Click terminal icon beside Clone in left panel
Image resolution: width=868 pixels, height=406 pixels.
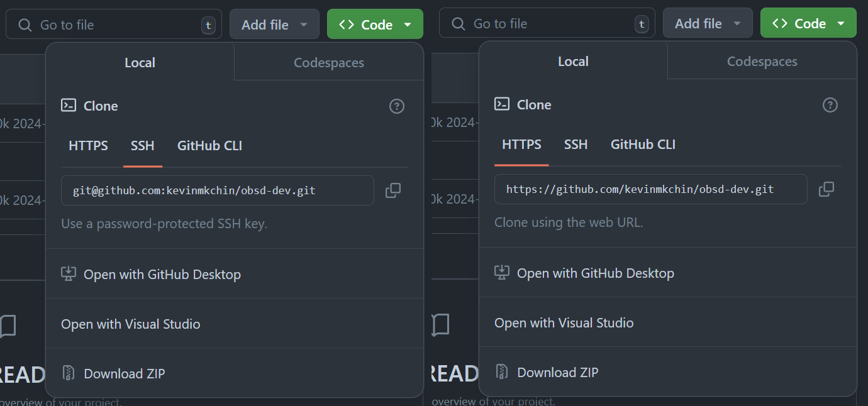point(69,106)
